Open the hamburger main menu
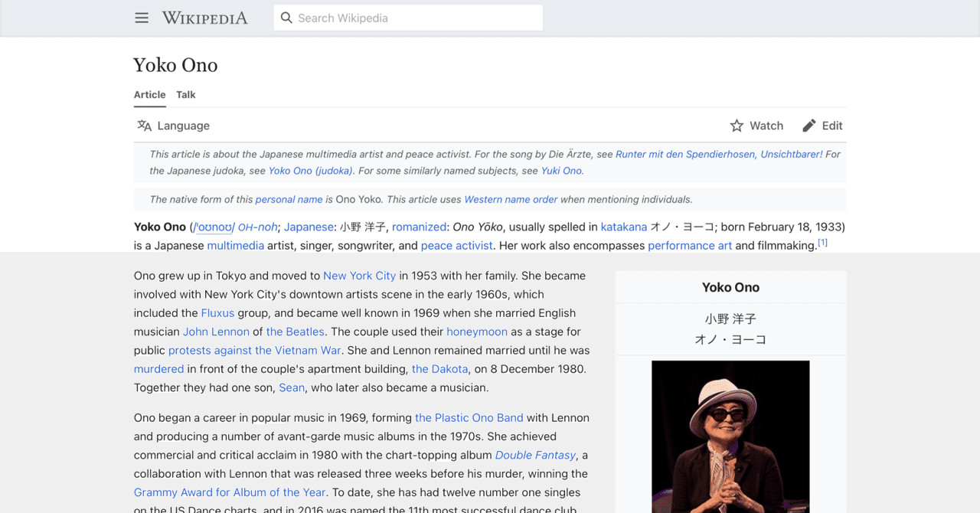980x513 pixels. (142, 18)
